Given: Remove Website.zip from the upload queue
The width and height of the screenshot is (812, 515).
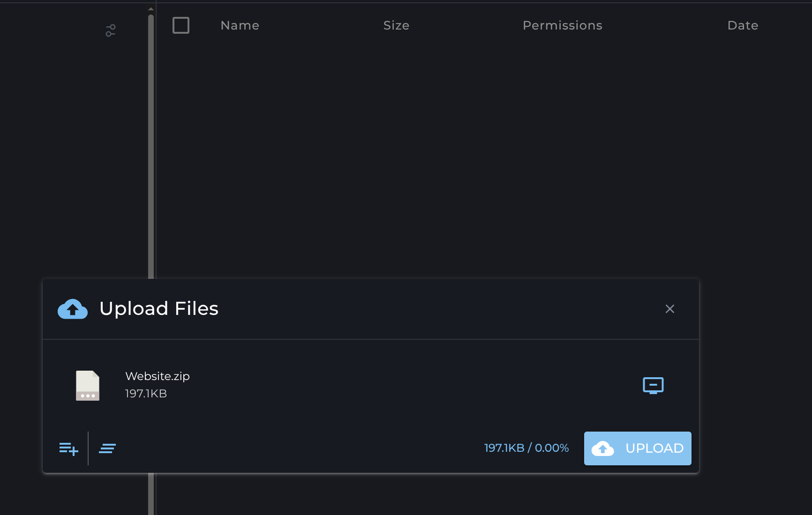Looking at the screenshot, I should [x=653, y=385].
